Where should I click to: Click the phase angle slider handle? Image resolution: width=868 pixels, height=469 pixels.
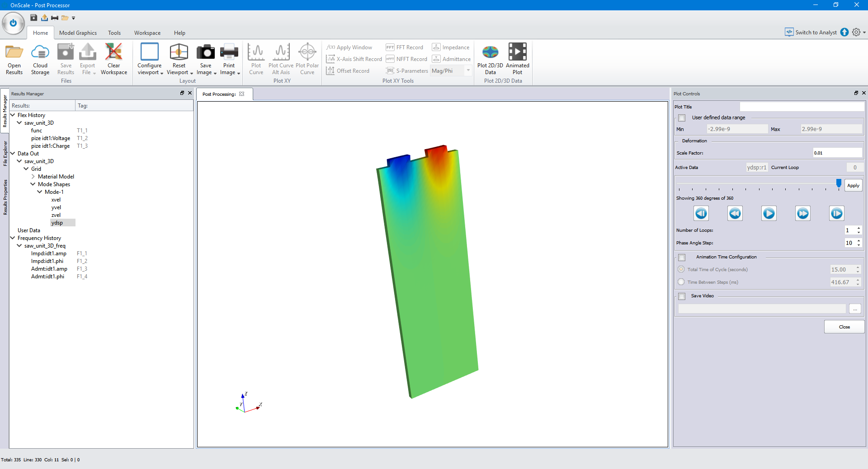click(x=839, y=183)
